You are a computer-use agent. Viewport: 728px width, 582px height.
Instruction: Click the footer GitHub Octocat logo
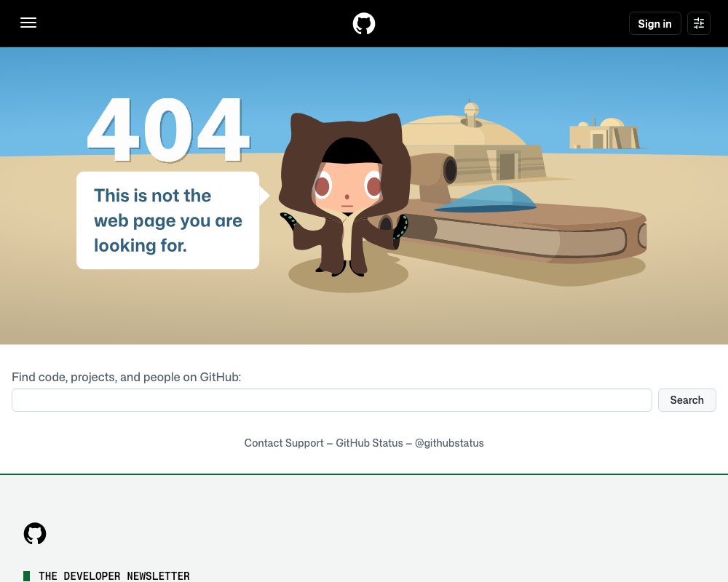click(35, 534)
